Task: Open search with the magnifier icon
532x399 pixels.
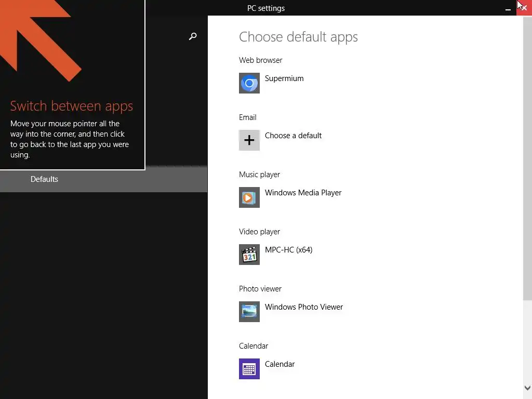Action: point(193,36)
